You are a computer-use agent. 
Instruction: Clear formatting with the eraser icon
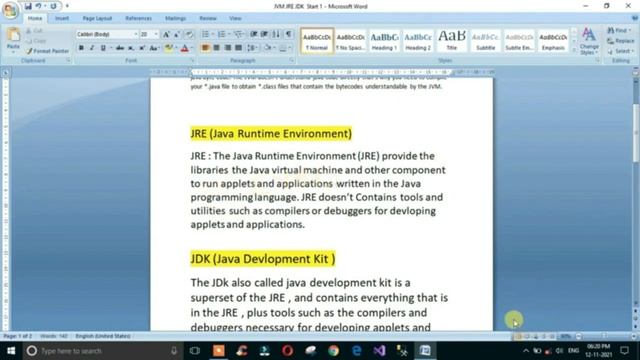(x=189, y=35)
